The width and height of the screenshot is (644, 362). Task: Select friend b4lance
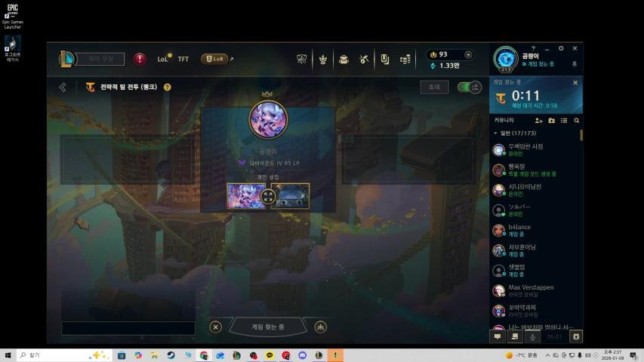(x=535, y=230)
